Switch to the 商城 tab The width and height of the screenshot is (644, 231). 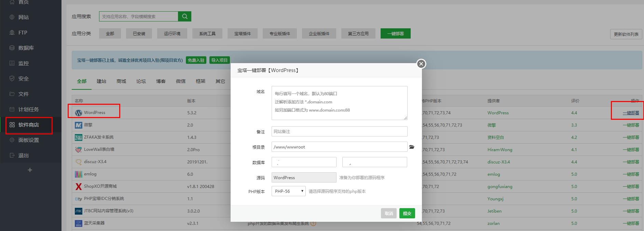click(x=121, y=81)
